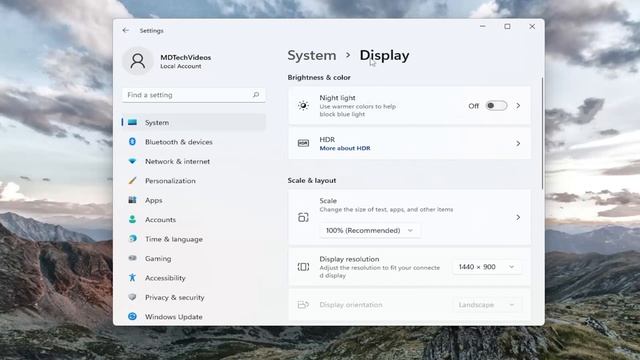Click the Accessibility figure icon
Image resolution: width=640 pixels, height=360 pixels.
[x=132, y=278]
